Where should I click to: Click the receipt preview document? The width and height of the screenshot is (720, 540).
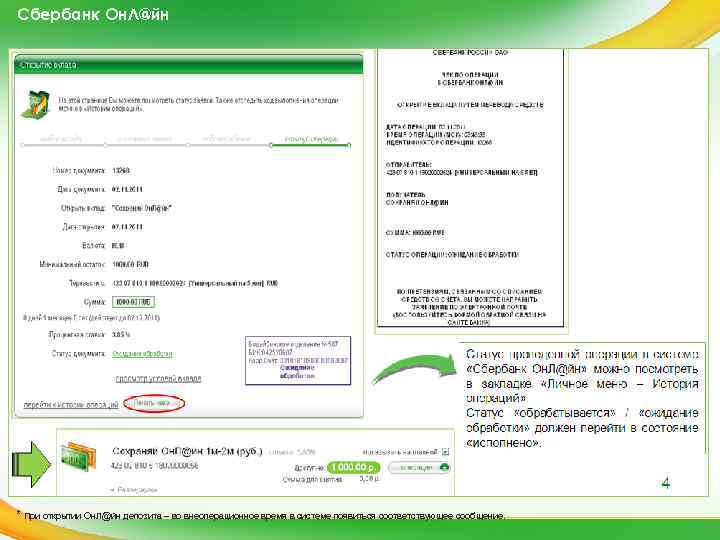pyautogui.click(x=470, y=187)
